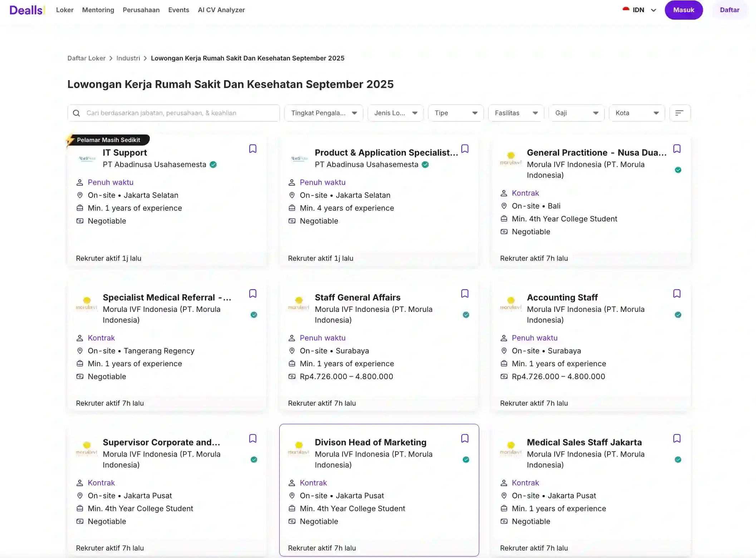Click the Indonesian flag icon
The image size is (756, 558).
point(626,10)
